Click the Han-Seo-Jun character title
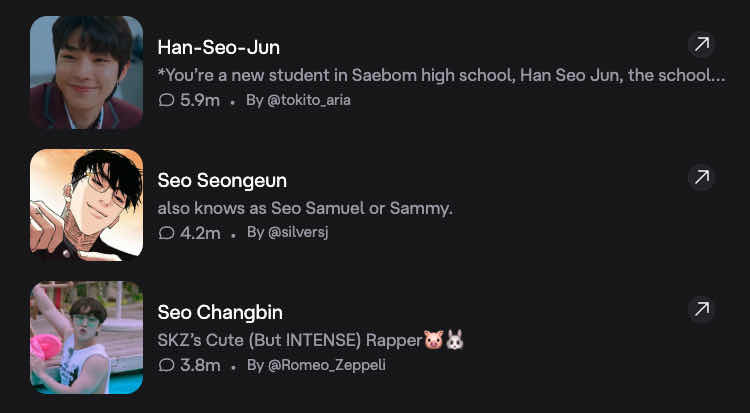750x413 pixels. [x=219, y=48]
